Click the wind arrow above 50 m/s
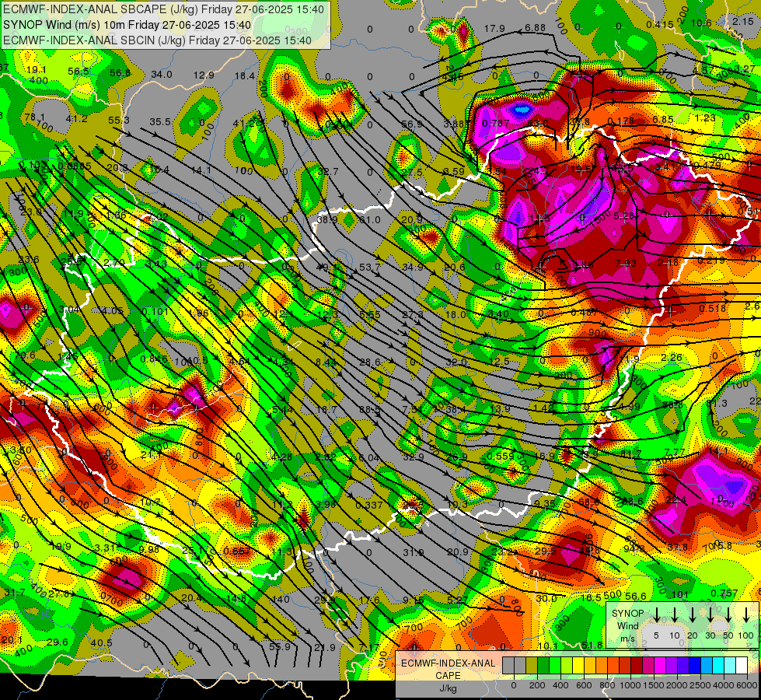761x700 pixels. coord(728,615)
